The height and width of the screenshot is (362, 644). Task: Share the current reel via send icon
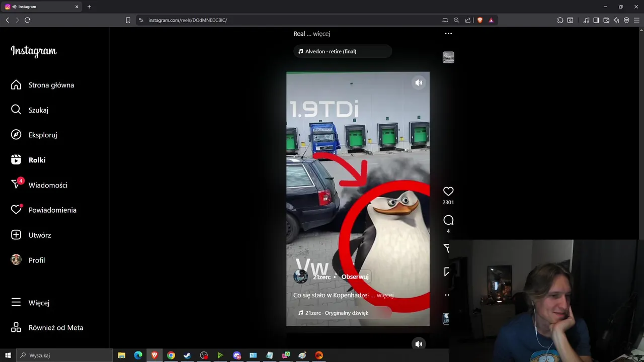point(447,248)
